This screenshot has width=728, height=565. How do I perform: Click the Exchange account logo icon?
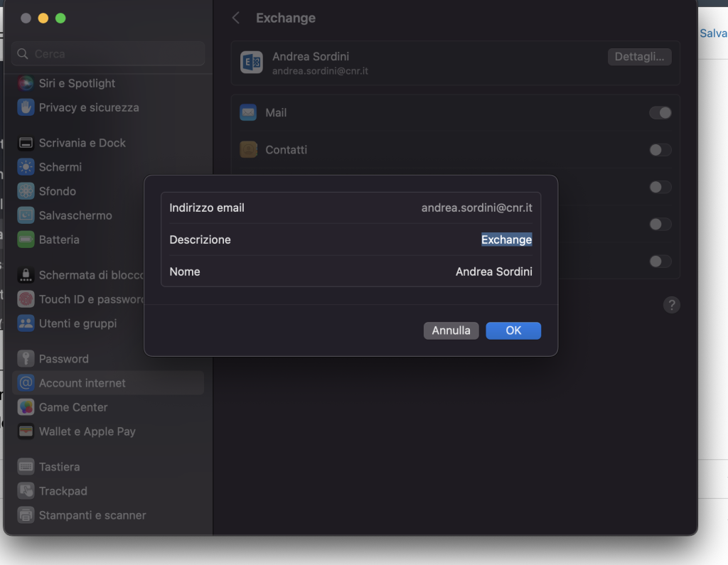(x=252, y=63)
